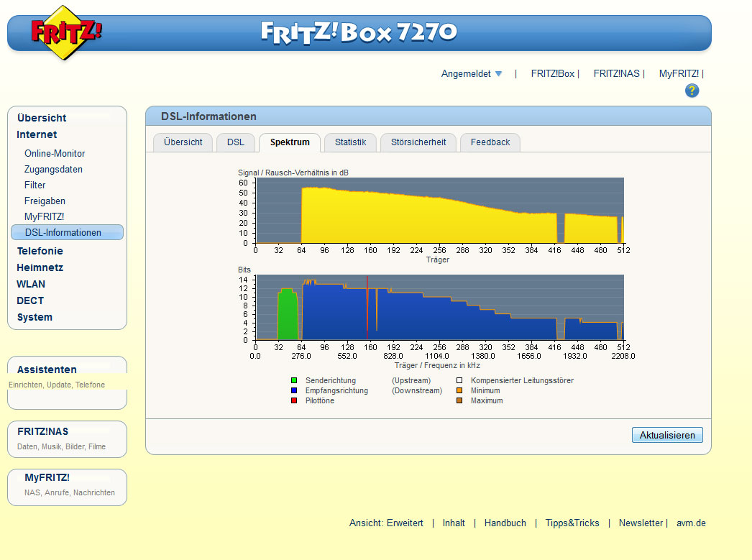Click the 'Träger / Frequenz in kHz' label

point(437,365)
